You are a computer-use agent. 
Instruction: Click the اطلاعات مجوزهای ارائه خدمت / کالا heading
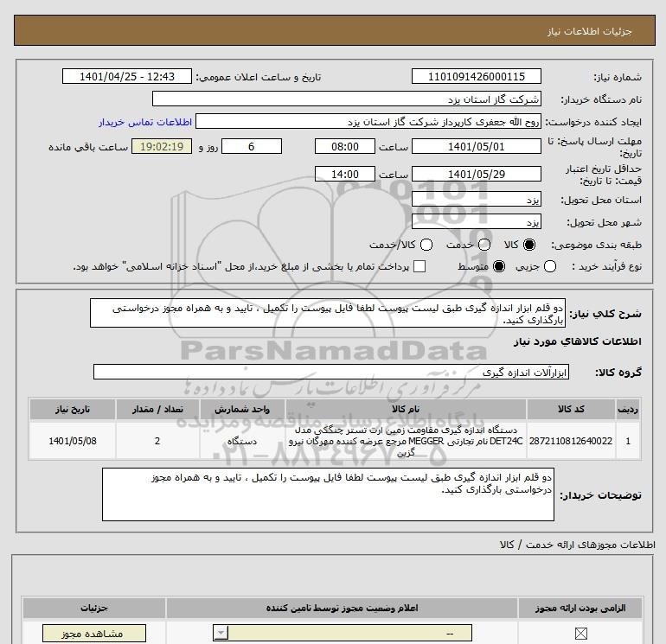click(578, 545)
